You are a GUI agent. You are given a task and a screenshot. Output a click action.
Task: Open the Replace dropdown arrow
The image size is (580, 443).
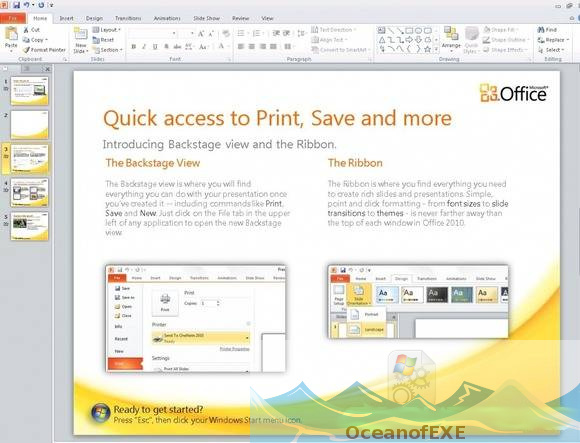click(567, 40)
